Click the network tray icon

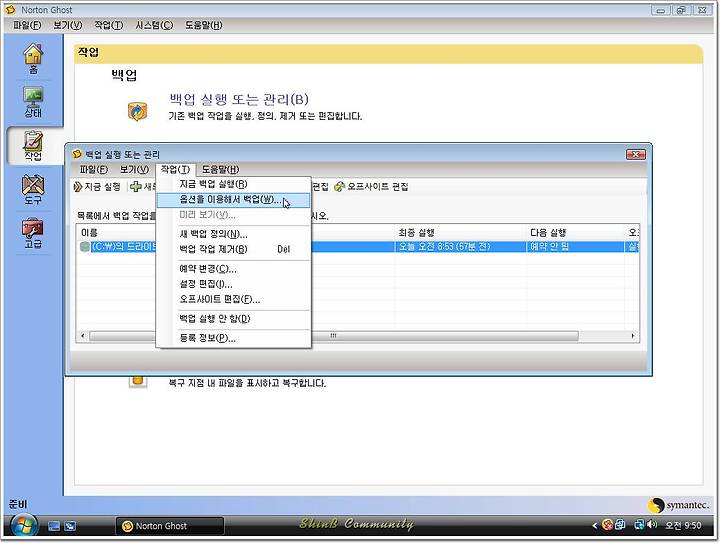click(x=639, y=525)
